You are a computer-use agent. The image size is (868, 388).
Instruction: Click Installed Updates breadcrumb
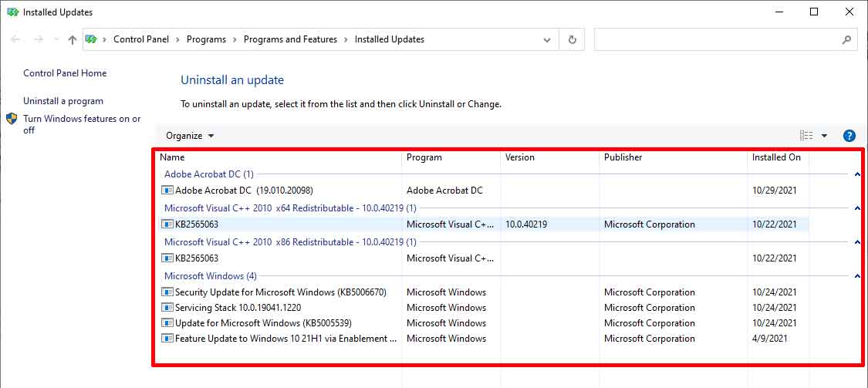(389, 39)
